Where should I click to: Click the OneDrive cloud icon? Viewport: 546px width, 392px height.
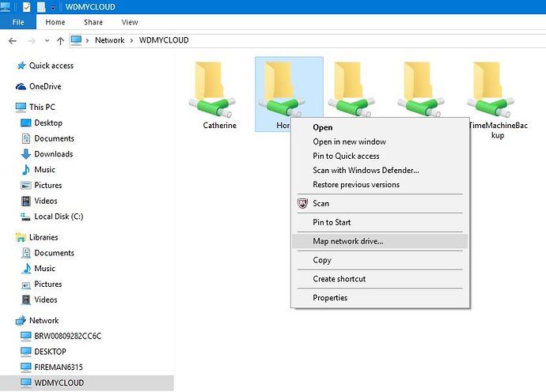(21, 87)
